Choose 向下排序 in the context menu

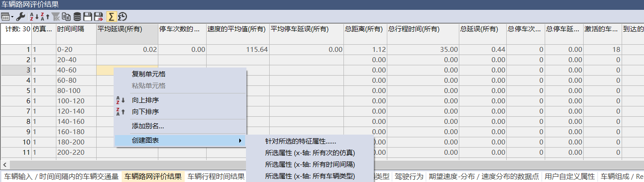pyautogui.click(x=180, y=111)
